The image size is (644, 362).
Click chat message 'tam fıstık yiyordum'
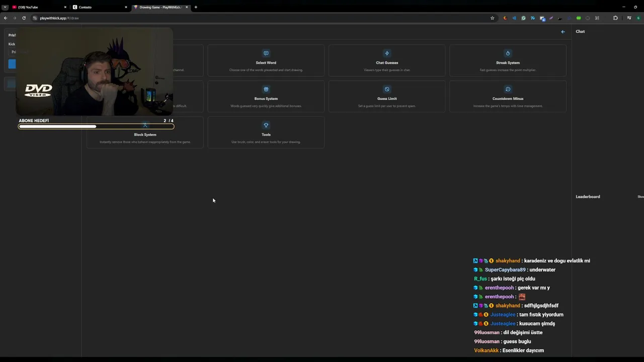541,315
